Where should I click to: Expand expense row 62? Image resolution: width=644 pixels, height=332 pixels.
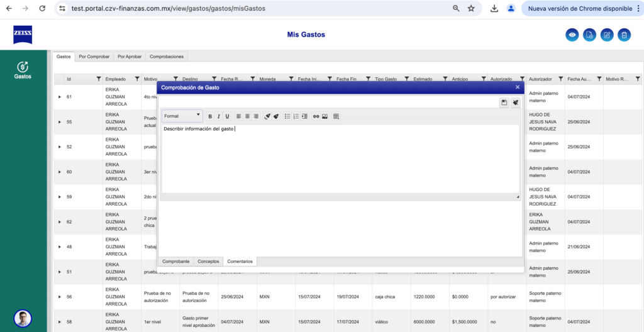tap(60, 222)
